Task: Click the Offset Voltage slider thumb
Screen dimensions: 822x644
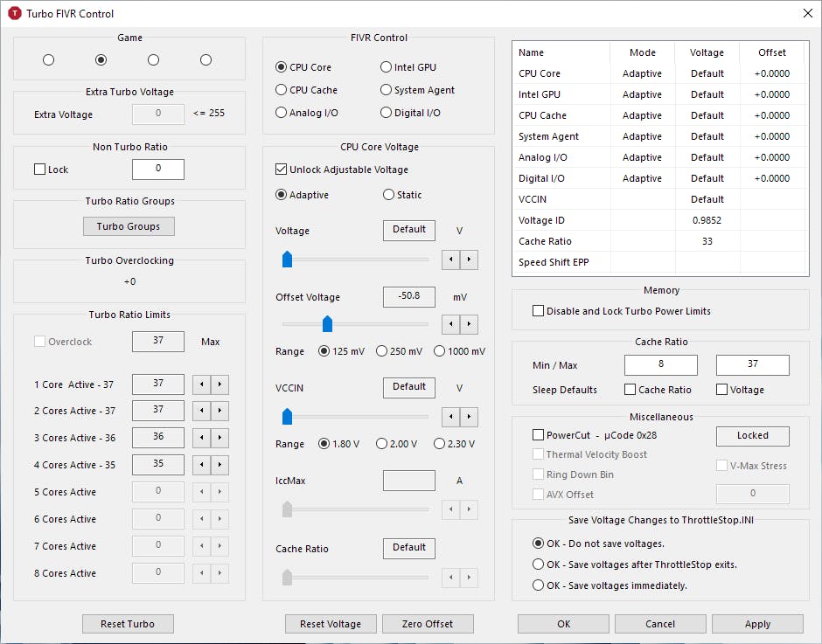Action: [328, 324]
